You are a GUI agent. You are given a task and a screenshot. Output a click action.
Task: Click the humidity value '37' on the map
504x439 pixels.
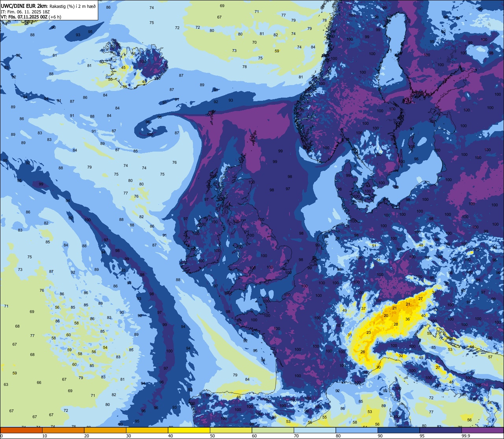point(363,309)
